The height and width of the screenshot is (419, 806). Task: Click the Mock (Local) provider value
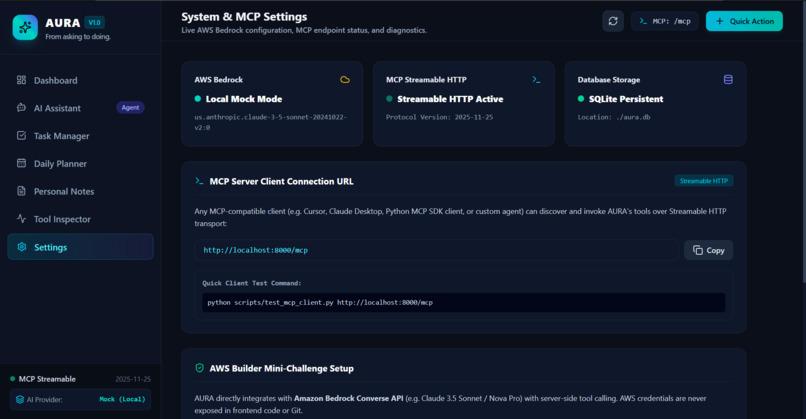(x=122, y=399)
